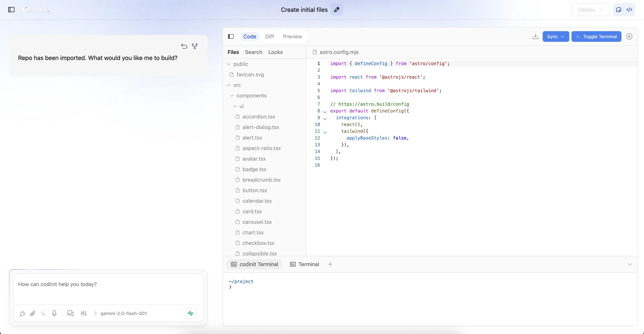Open the Sync dropdown menu

pos(555,36)
